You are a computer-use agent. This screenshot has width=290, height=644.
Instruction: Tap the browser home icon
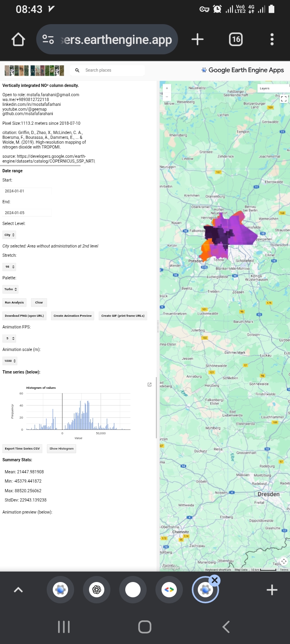tap(19, 39)
